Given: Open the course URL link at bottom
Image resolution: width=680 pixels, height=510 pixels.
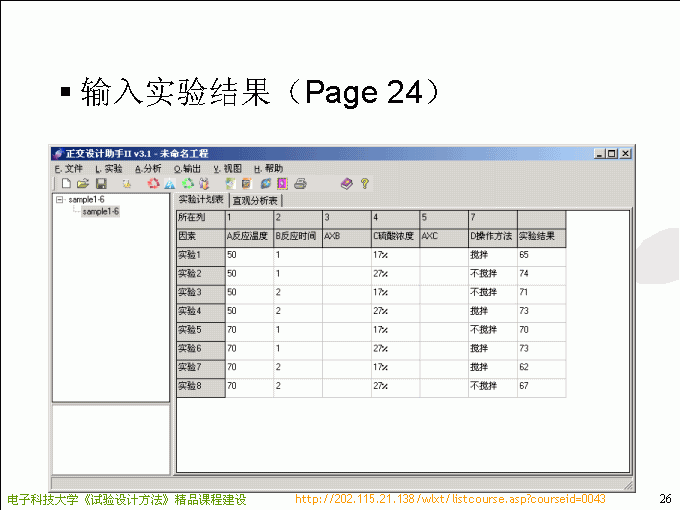Looking at the screenshot, I should point(450,499).
